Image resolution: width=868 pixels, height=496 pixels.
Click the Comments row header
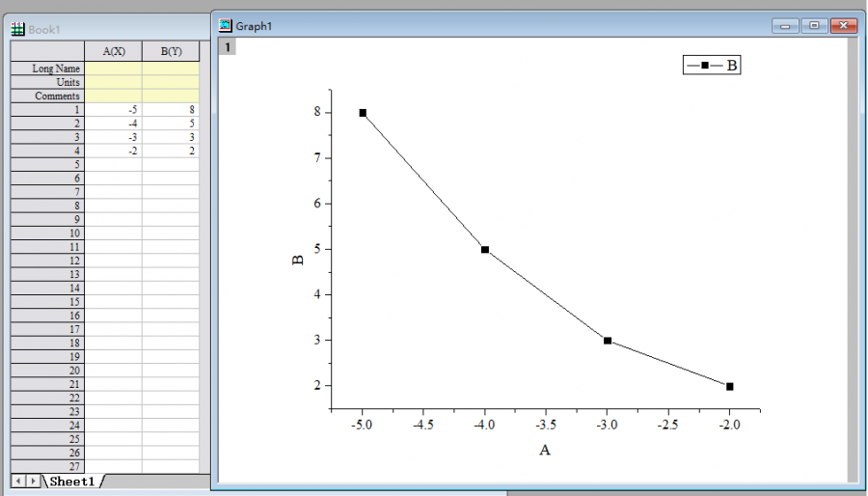click(x=47, y=96)
